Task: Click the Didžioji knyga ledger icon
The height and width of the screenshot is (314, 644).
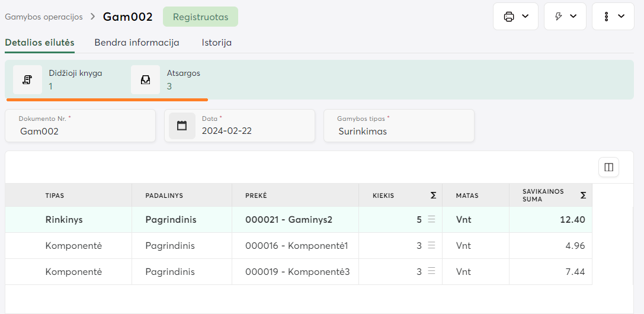Action: [x=27, y=80]
